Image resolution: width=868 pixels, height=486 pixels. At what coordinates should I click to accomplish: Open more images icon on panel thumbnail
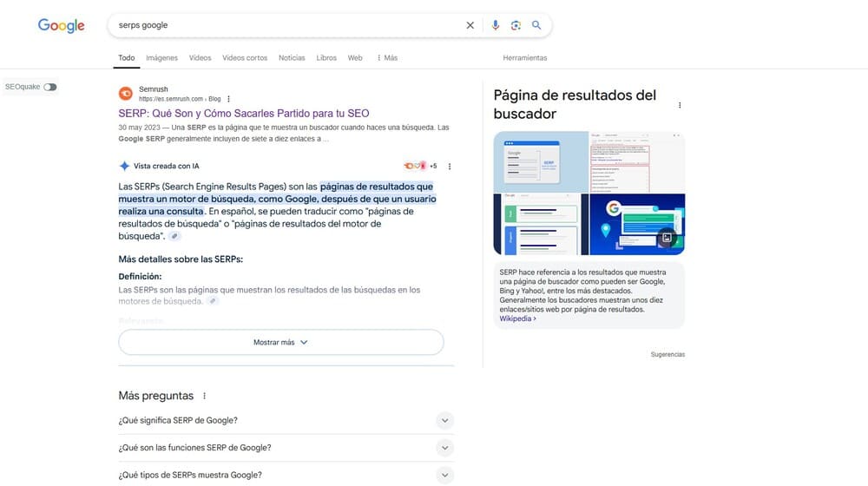pos(667,238)
